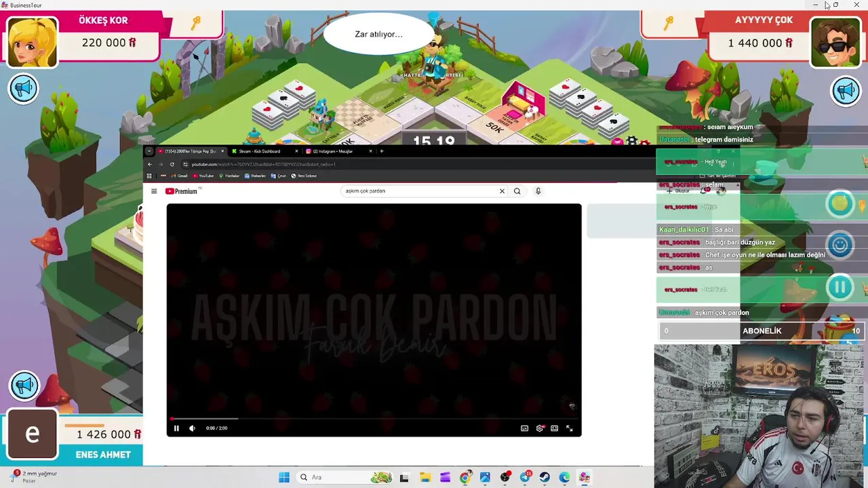This screenshot has height=488, width=868.
Task: Pause the YouTube video
Action: click(x=176, y=428)
